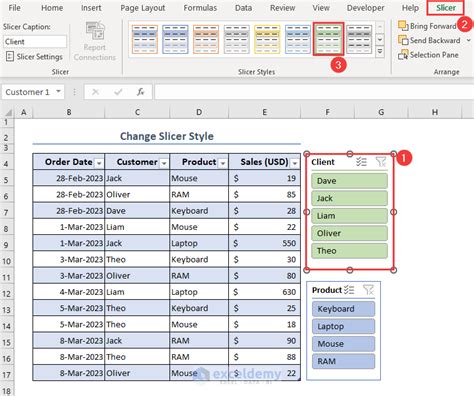
Task: Select Theo in Client slicer
Action: tap(349, 251)
